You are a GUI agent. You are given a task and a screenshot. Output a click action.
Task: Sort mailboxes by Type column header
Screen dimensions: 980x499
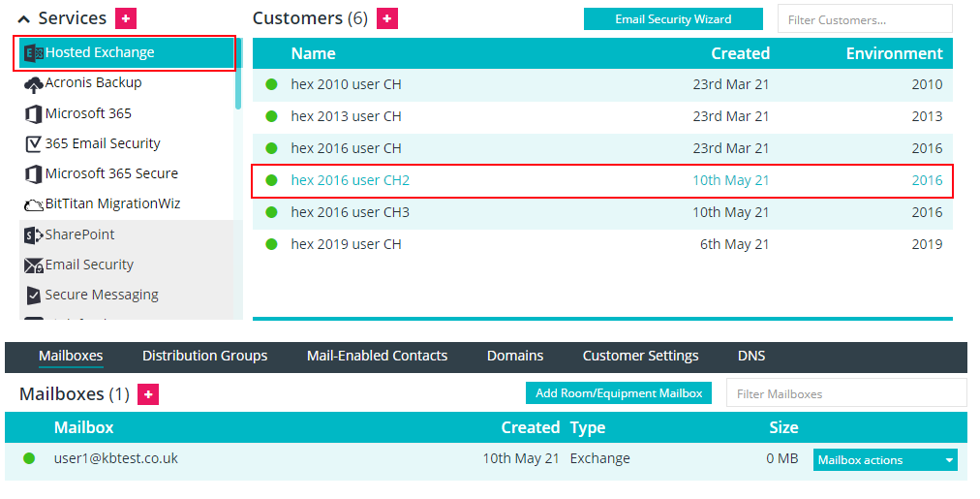(588, 427)
